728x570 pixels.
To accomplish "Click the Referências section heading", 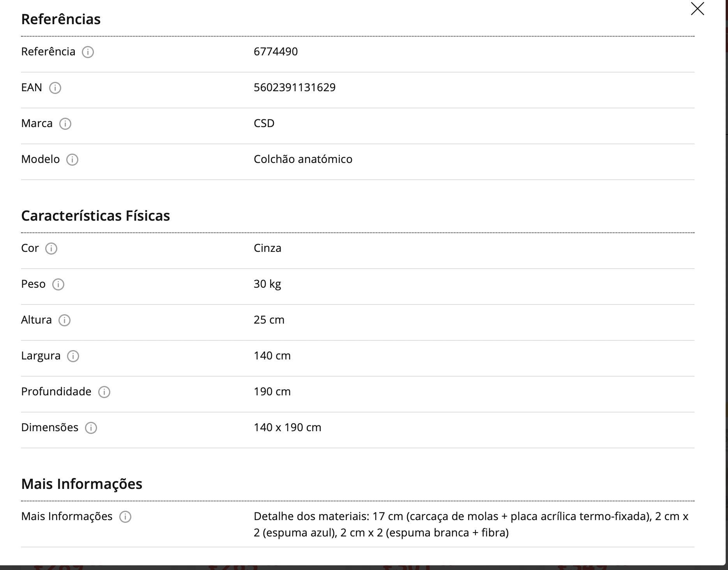I will 61,19.
